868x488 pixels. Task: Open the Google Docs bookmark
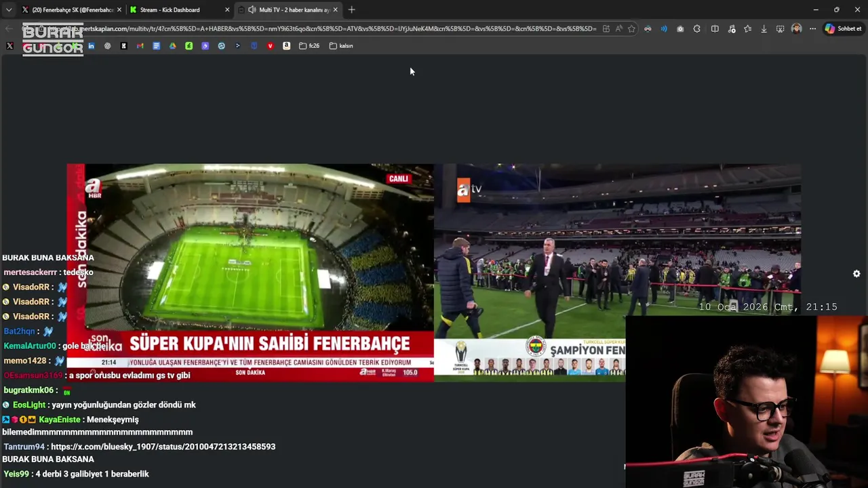pyautogui.click(x=156, y=46)
